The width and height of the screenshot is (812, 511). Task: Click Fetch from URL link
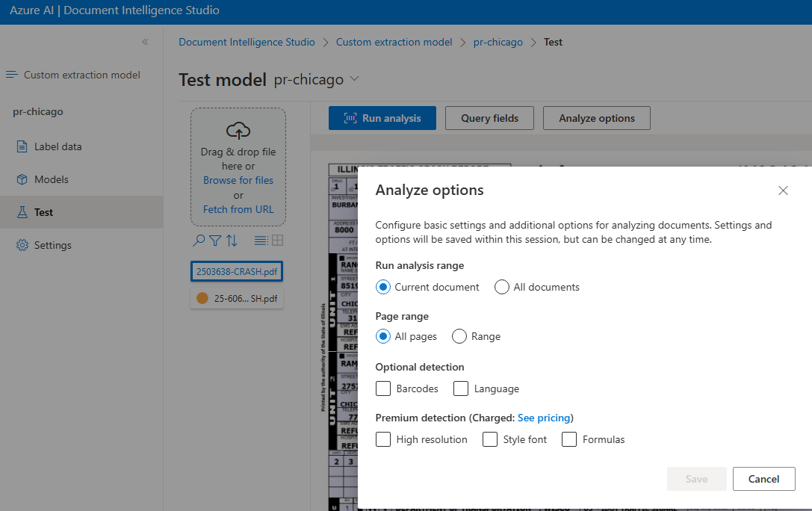(x=238, y=209)
